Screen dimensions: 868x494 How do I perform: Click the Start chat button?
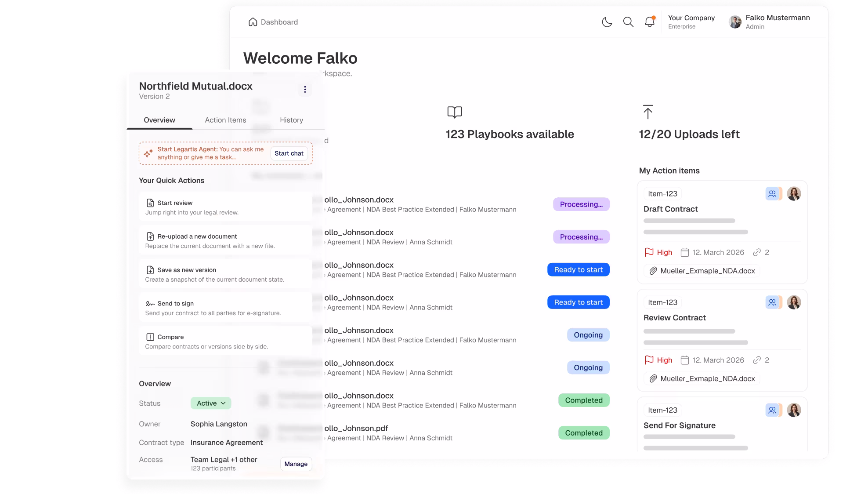pos(289,153)
